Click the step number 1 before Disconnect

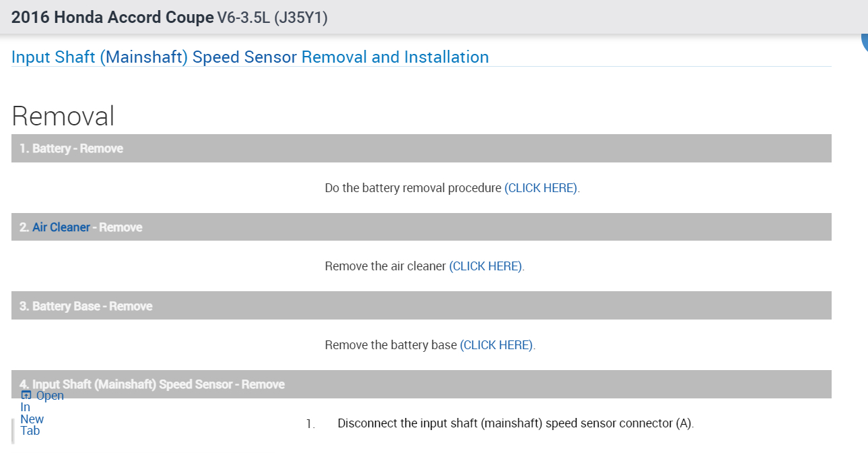(310, 424)
